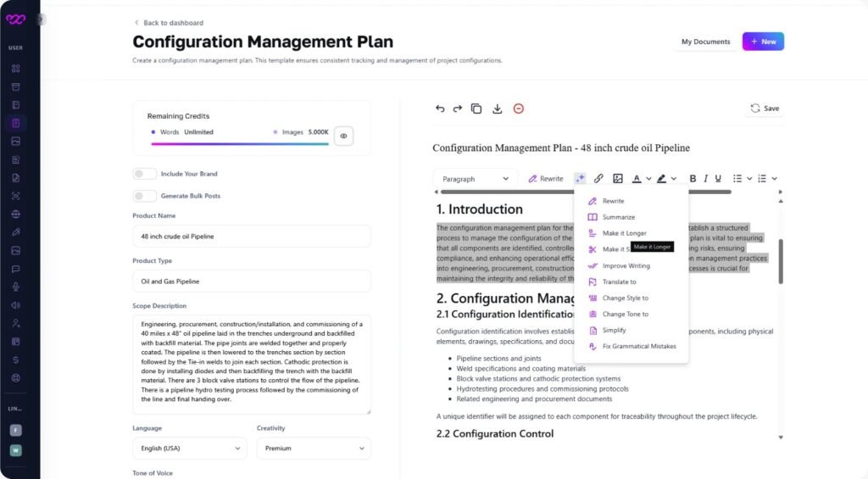The height and width of the screenshot is (479, 868).
Task: Select Translate to menu option
Action: (631, 281)
